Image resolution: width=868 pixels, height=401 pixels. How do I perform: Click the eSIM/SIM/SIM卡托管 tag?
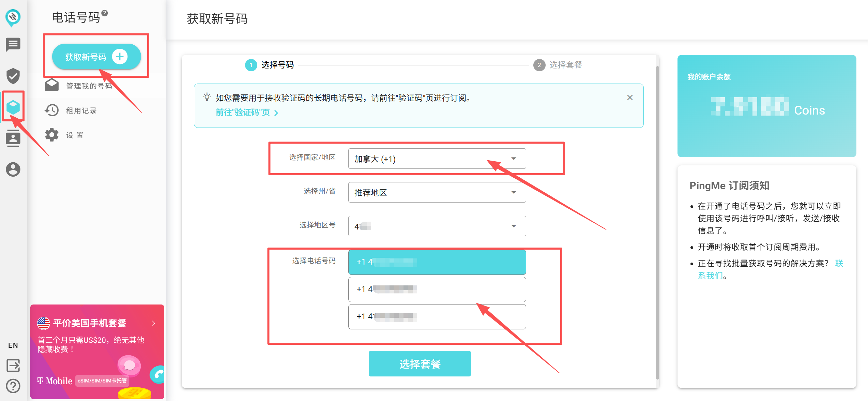[x=102, y=381]
